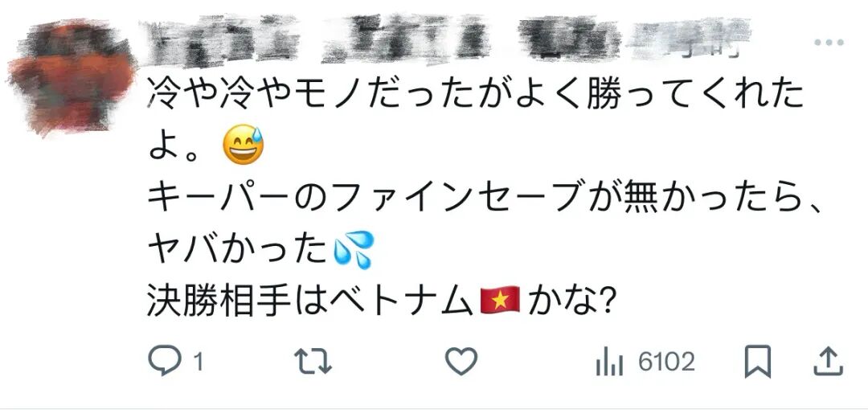The height and width of the screenshot is (410, 868).
Task: Open the blurred profile avatar picture
Action: (x=71, y=76)
